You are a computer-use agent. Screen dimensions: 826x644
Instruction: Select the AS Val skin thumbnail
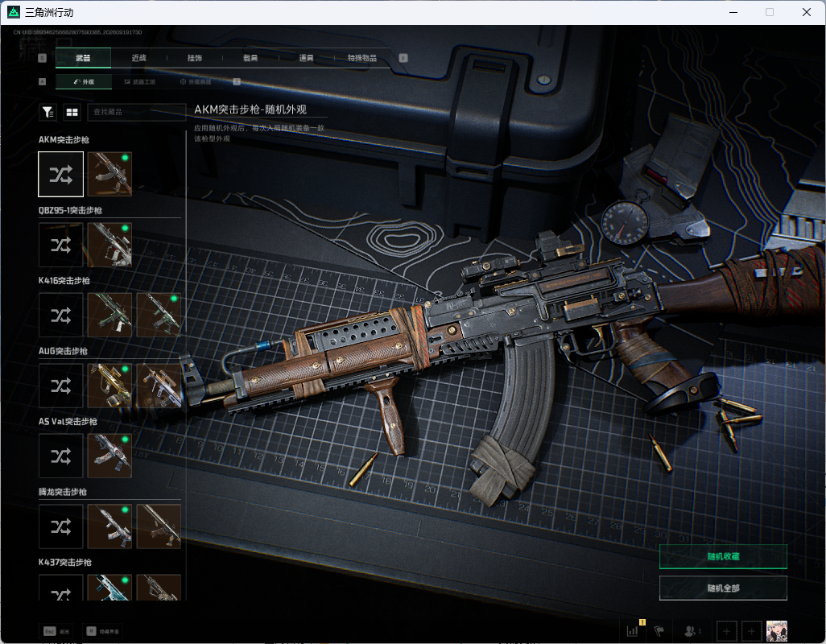(x=109, y=456)
